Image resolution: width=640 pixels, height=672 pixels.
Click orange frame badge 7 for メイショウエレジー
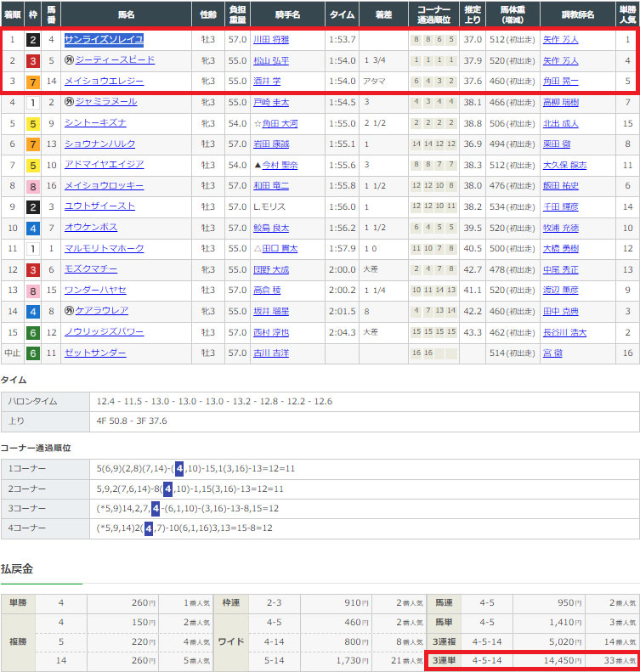(31, 82)
